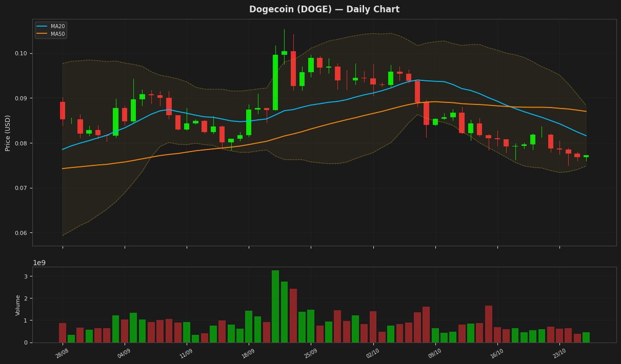
Task: Click the 18/09 date label
Action: pos(248,353)
